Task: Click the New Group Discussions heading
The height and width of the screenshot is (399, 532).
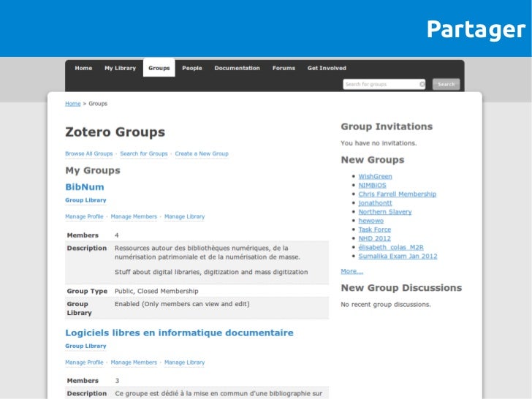Action: click(x=401, y=288)
